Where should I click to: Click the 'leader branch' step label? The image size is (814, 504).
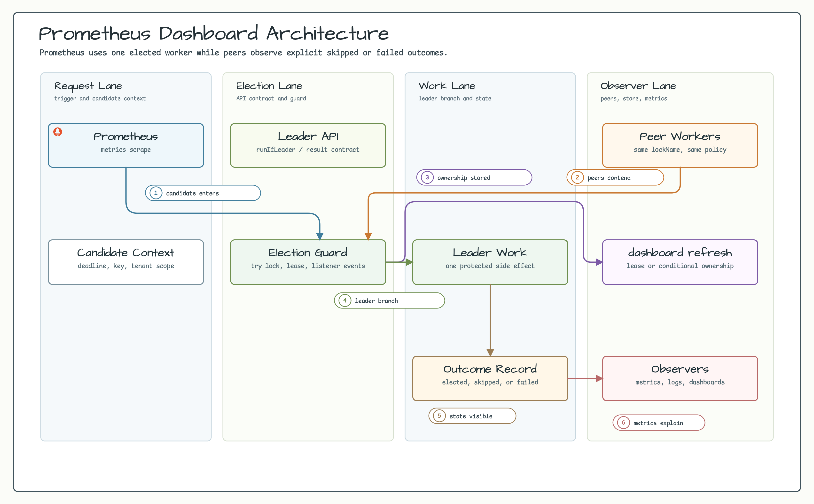point(390,300)
